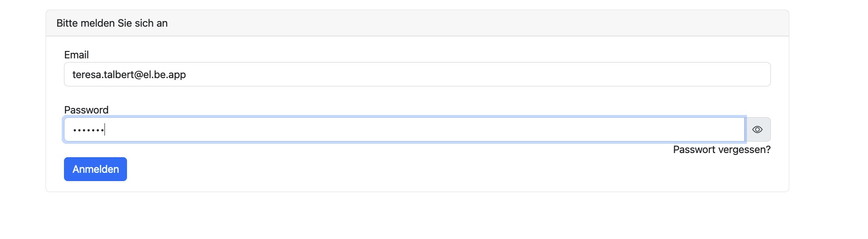Click the Password label text
This screenshot has height=239, width=868.
[87, 110]
